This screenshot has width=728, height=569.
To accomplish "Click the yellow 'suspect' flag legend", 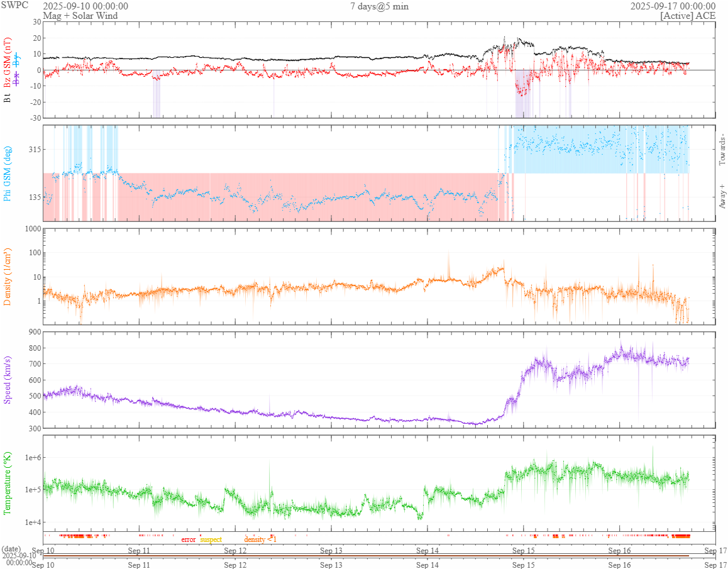I will coord(211,539).
